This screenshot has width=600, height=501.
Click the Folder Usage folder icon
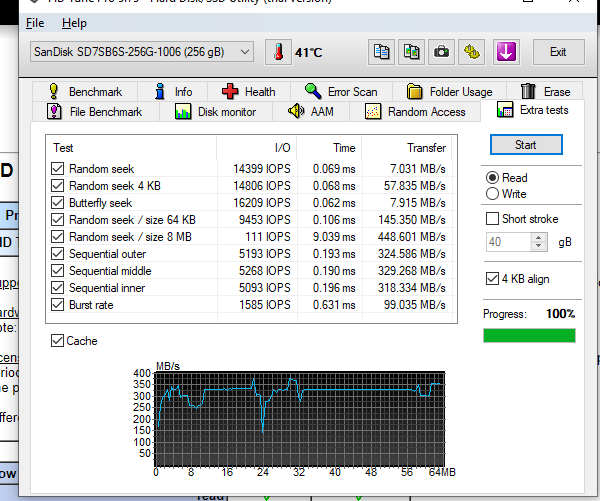(x=414, y=91)
